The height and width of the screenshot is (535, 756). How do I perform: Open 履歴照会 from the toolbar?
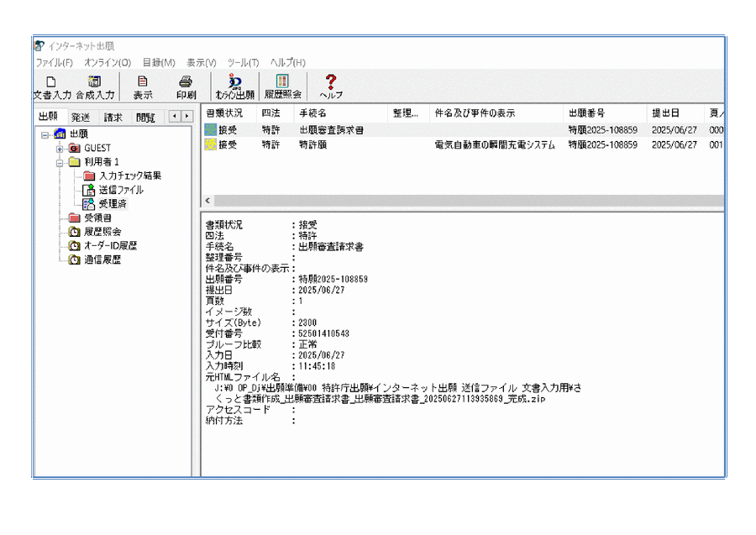click(282, 87)
